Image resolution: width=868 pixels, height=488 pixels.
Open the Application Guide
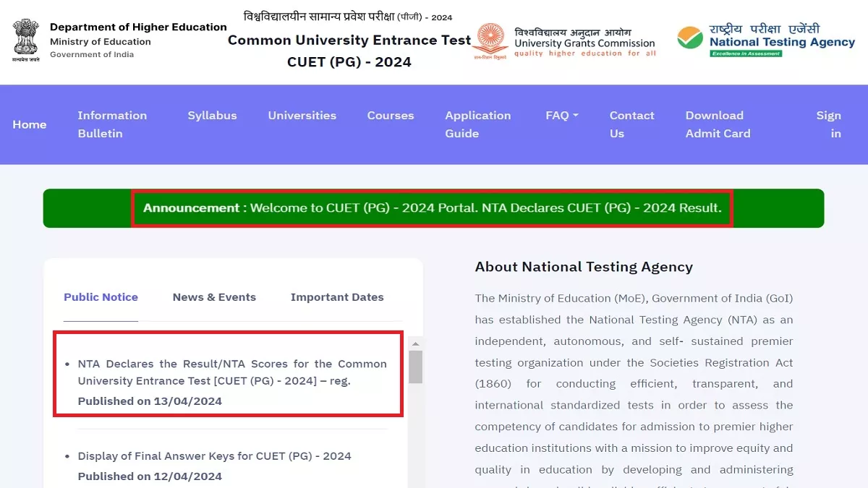click(x=478, y=124)
